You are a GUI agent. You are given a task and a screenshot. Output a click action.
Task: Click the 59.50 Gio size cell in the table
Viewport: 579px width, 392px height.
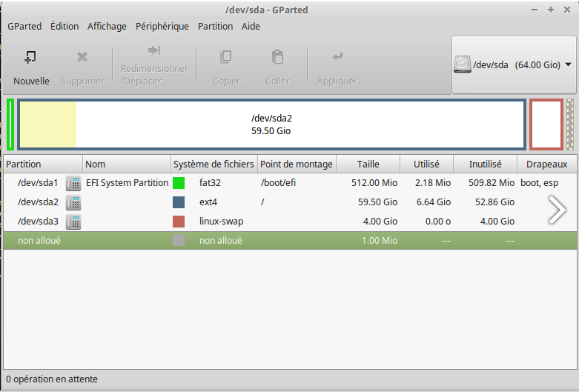coord(378,202)
